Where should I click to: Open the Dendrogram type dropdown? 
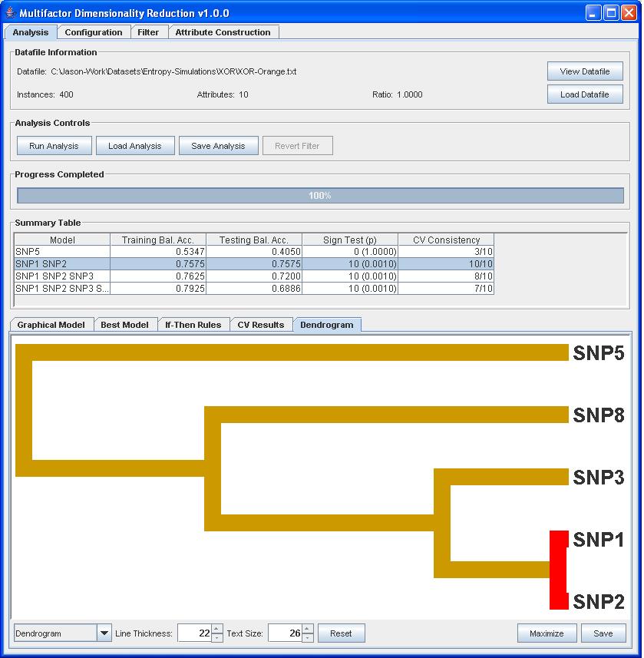[104, 633]
